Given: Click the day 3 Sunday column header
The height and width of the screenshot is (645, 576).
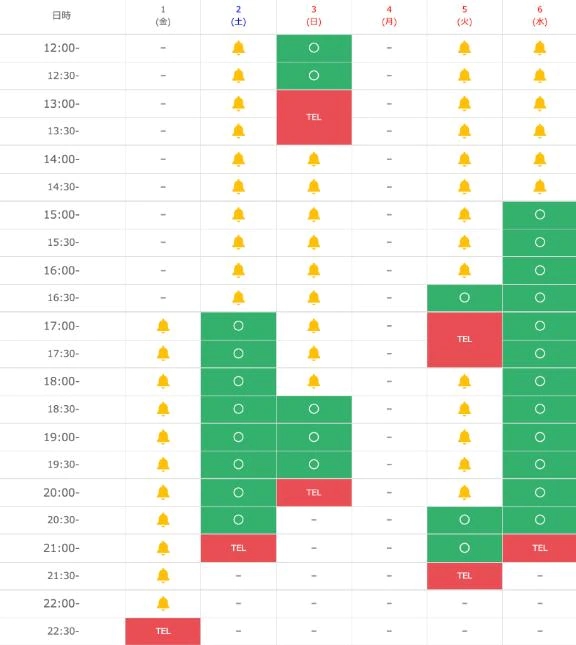Looking at the screenshot, I should (x=314, y=16).
